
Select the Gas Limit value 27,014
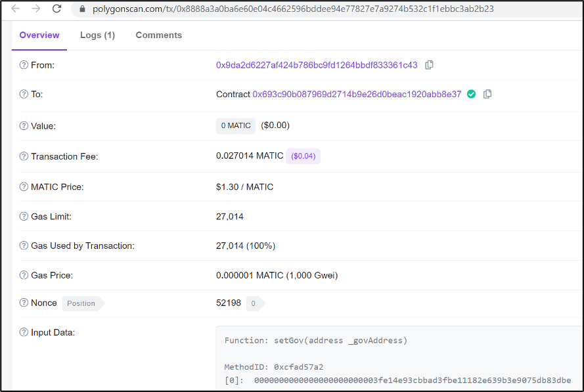230,217
